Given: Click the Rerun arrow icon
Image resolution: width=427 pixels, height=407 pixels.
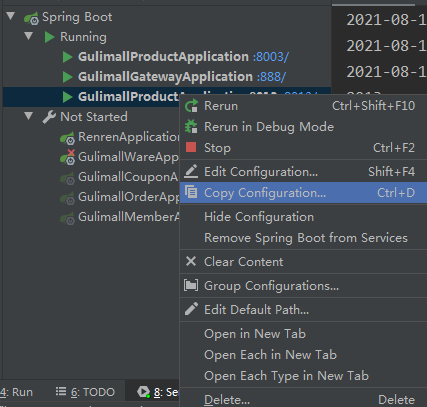Looking at the screenshot, I should point(191,106).
